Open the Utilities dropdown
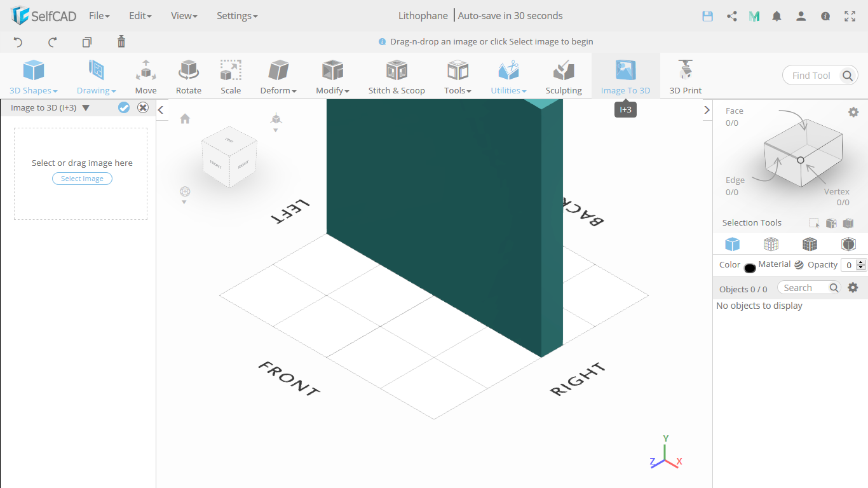This screenshot has width=868, height=488. click(508, 75)
